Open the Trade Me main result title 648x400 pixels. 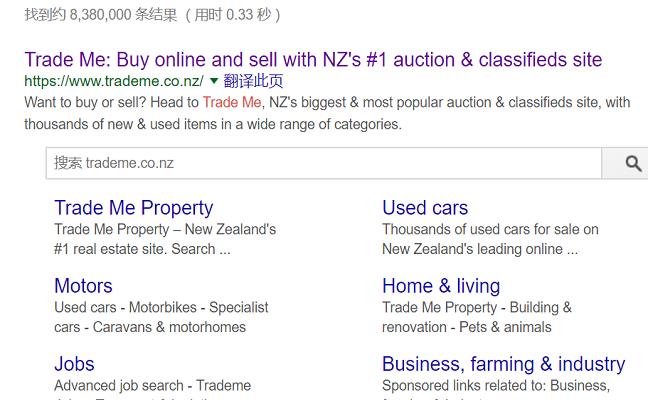point(313,59)
